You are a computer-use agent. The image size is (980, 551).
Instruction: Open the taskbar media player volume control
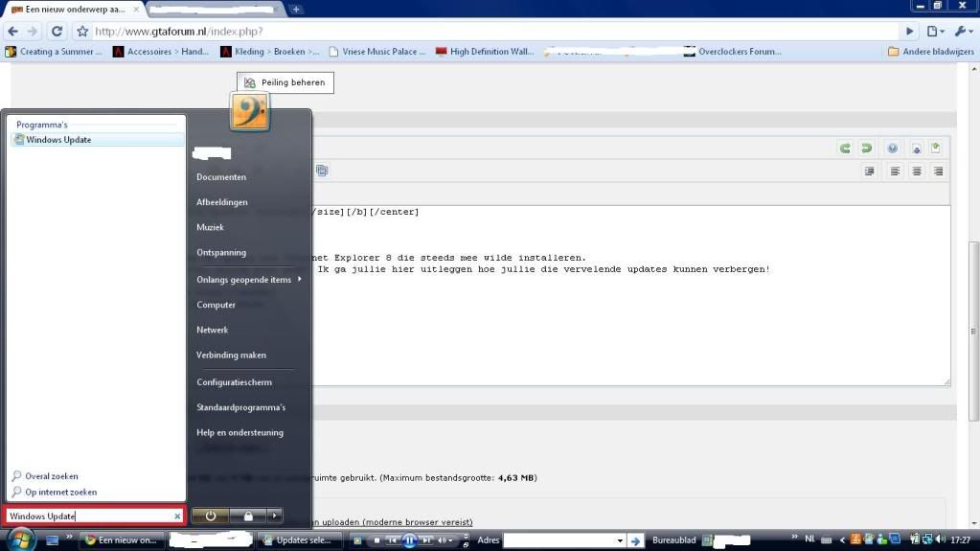445,540
